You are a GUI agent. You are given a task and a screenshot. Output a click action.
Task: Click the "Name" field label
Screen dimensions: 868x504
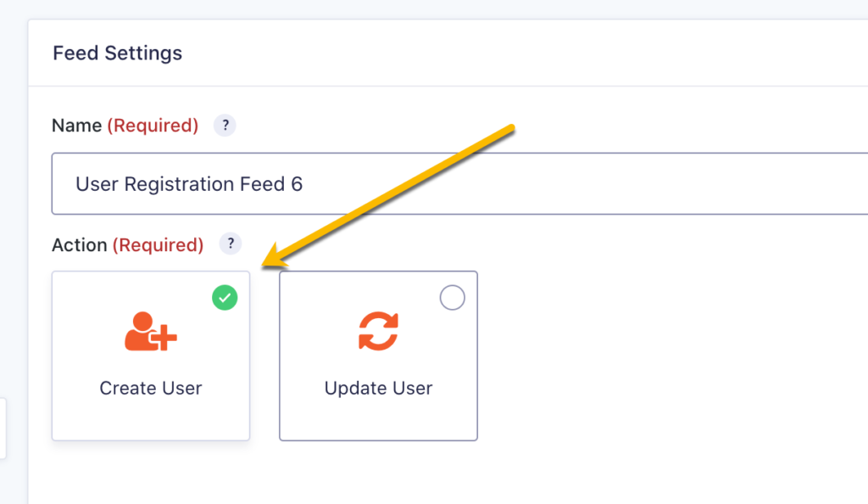coord(76,126)
